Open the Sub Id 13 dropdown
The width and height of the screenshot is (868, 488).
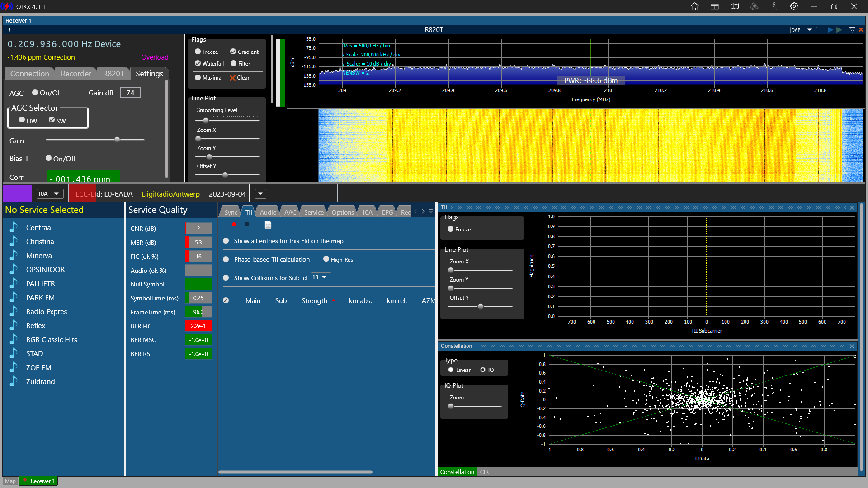pyautogui.click(x=321, y=277)
